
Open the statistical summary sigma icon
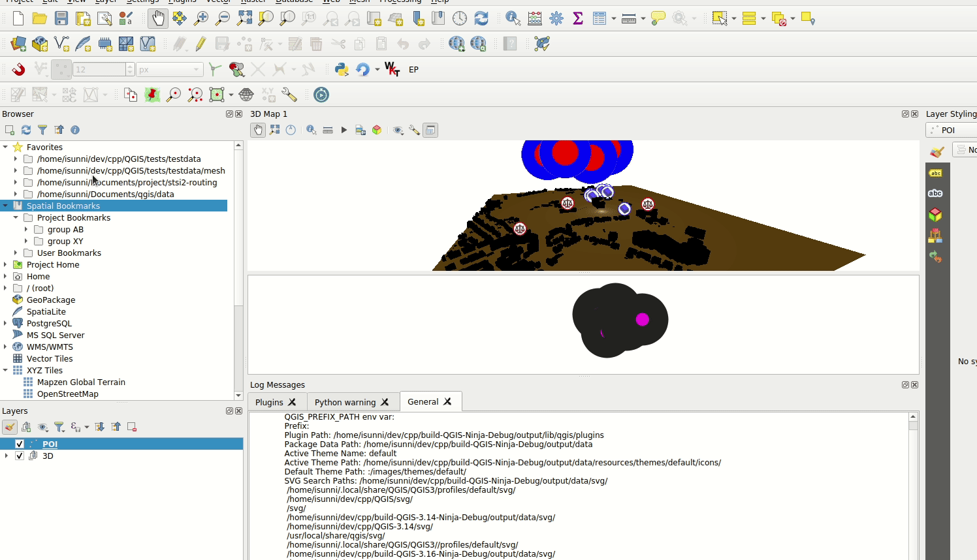click(x=578, y=19)
